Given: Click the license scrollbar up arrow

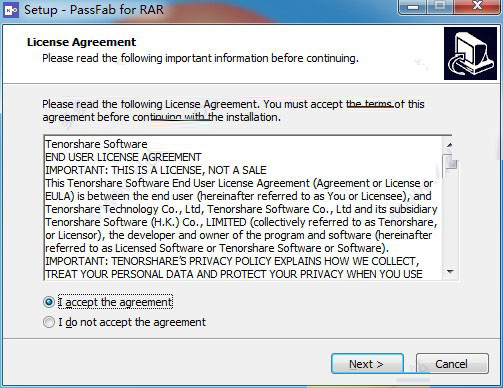Looking at the screenshot, I should pos(450,145).
